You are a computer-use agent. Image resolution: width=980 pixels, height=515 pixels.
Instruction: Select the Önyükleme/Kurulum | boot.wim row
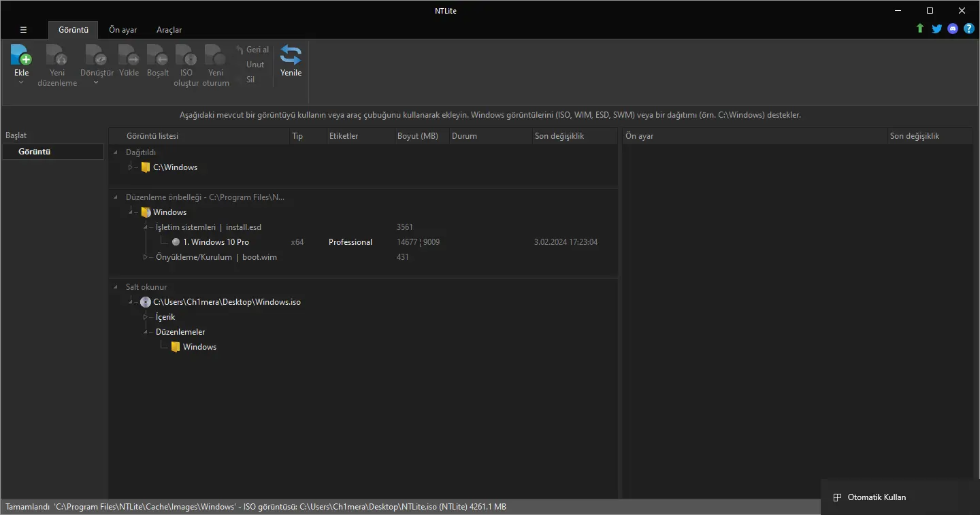[x=363, y=257]
